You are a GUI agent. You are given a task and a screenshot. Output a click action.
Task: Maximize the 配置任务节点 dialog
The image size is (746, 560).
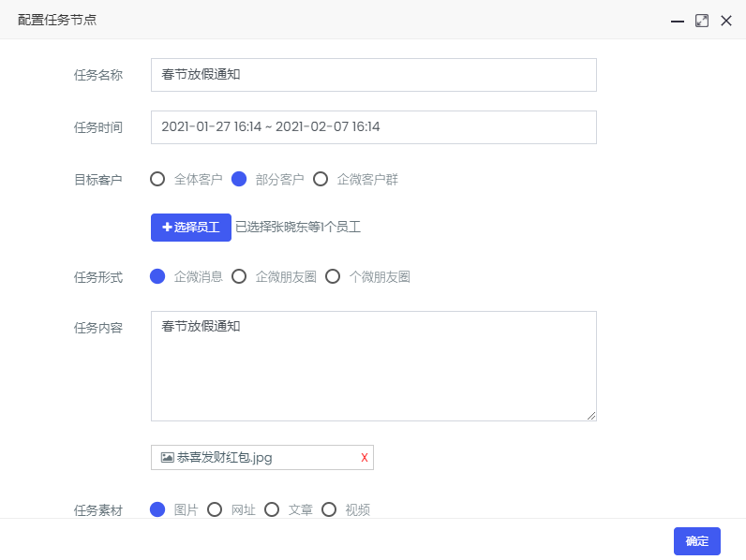point(702,21)
